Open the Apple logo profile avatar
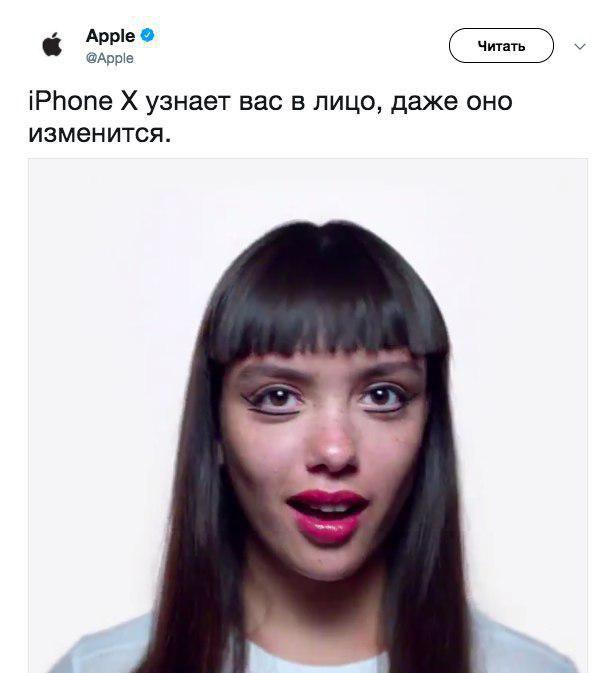Screen dimensions: 616x673 click(52, 44)
